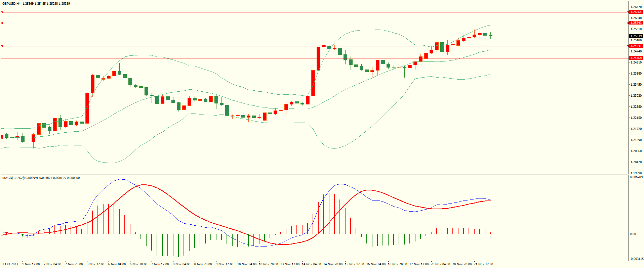Click the 15 Nov 12:00 time label

pyautogui.click(x=354, y=264)
